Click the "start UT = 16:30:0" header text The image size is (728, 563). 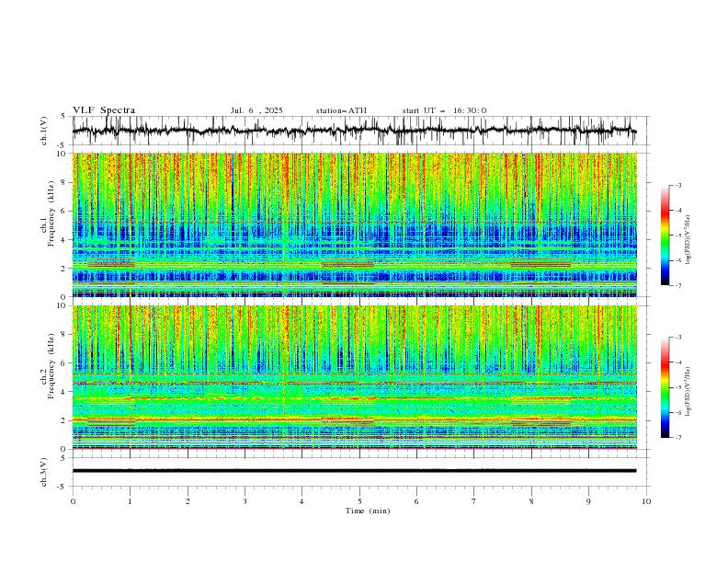pos(444,110)
